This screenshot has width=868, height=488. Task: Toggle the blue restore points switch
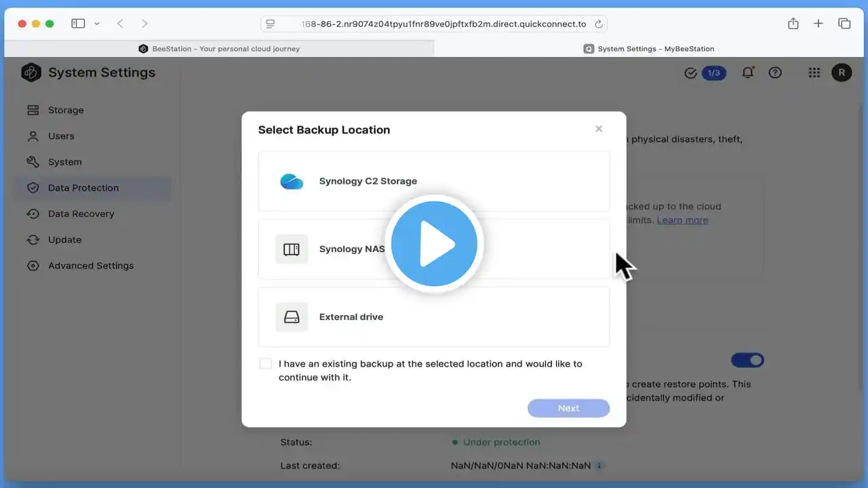pyautogui.click(x=747, y=360)
